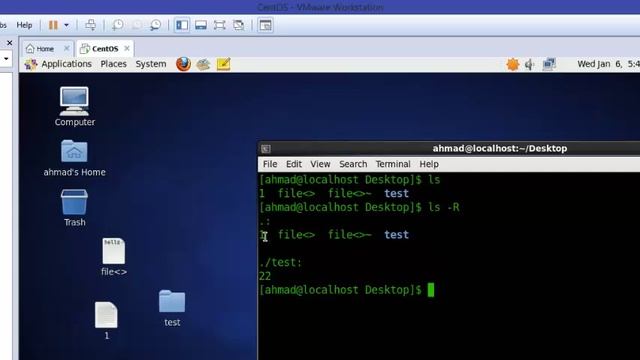Click the send Ctrl+Alt+Del toolbar icon
This screenshot has height=360, width=640.
[x=91, y=25]
